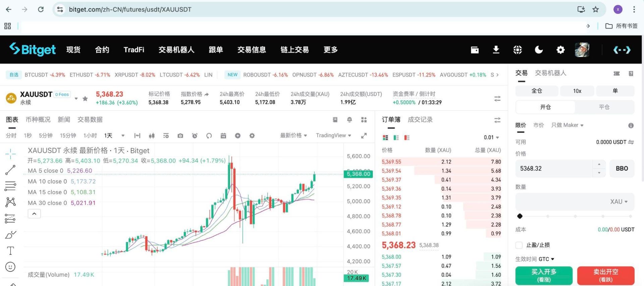Image resolution: width=644 pixels, height=286 pixels.
Task: Click the Bitget logo
Action: coord(32,50)
